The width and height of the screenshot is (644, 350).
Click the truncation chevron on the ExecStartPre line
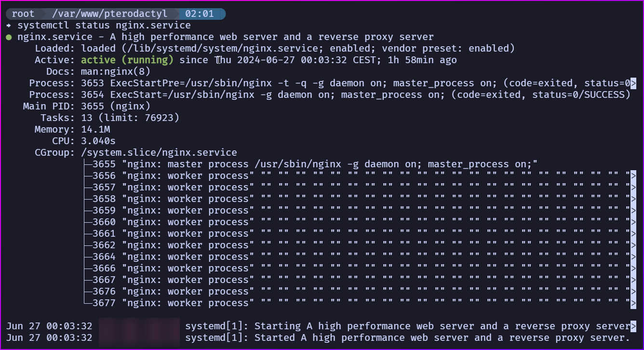(x=634, y=83)
